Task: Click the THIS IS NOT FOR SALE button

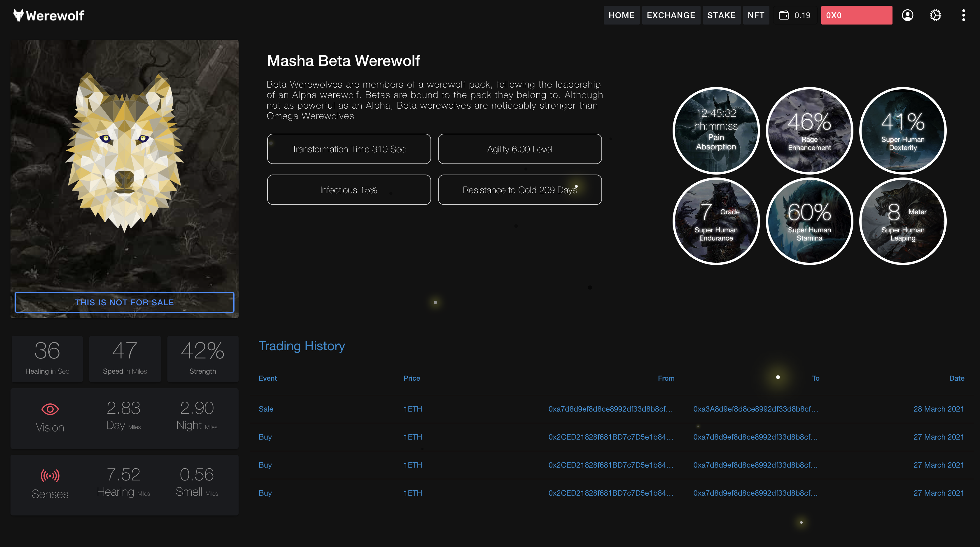Action: coord(125,303)
